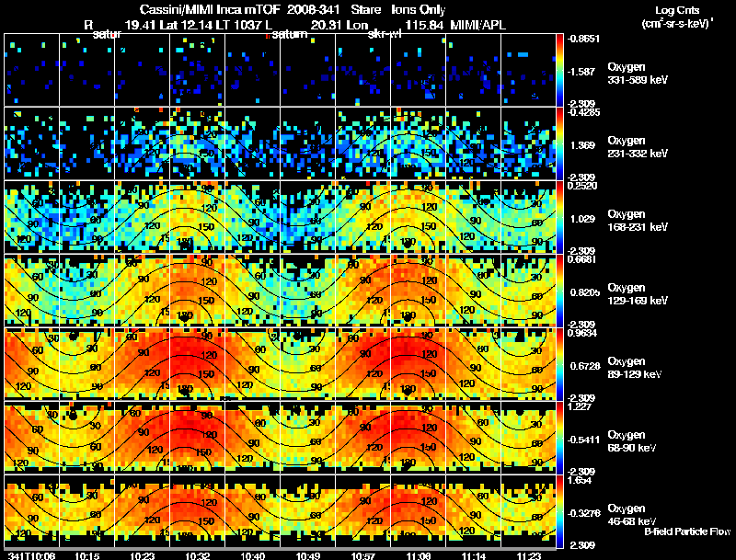736x560 pixels.
Task: Click the colorbar beside Oxygen 129-169 keV
Action: [x=559, y=291]
